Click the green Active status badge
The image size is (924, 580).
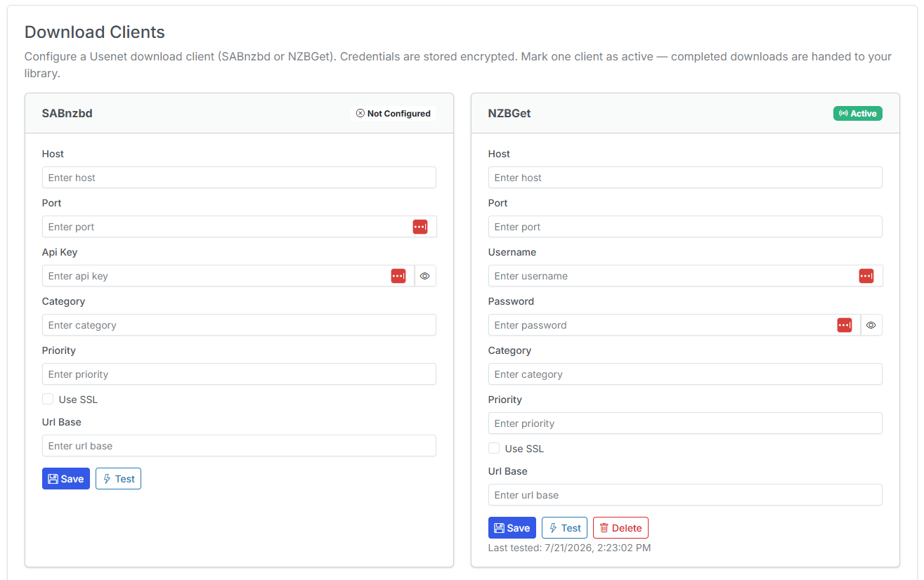858,113
